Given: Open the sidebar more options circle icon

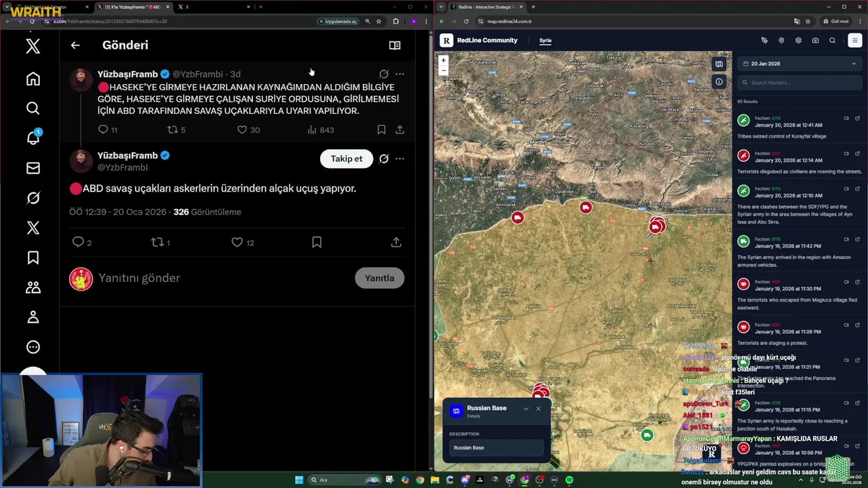Looking at the screenshot, I should tap(33, 347).
